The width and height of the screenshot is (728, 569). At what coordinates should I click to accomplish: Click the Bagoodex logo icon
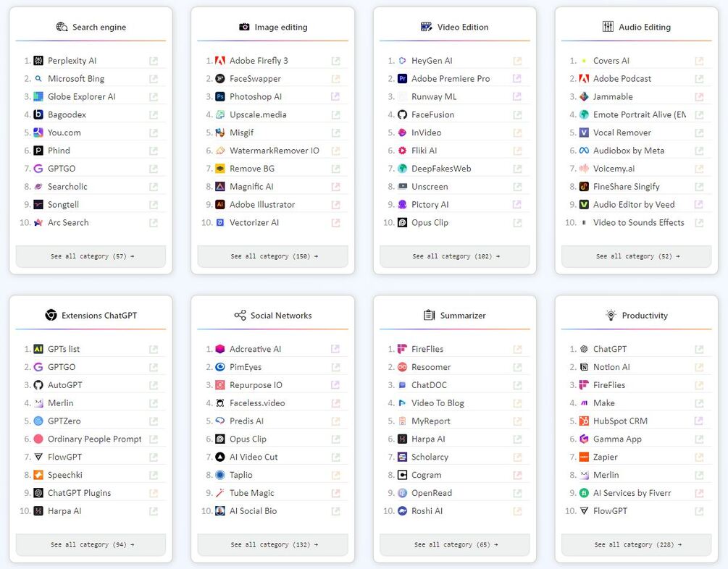tap(38, 114)
